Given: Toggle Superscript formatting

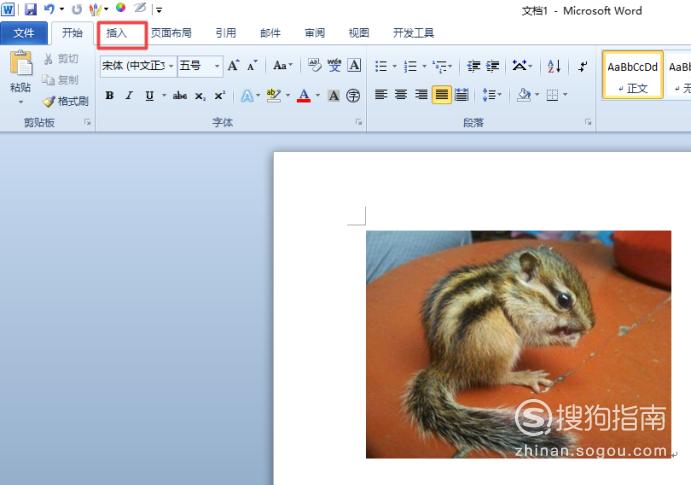Looking at the screenshot, I should 219,95.
